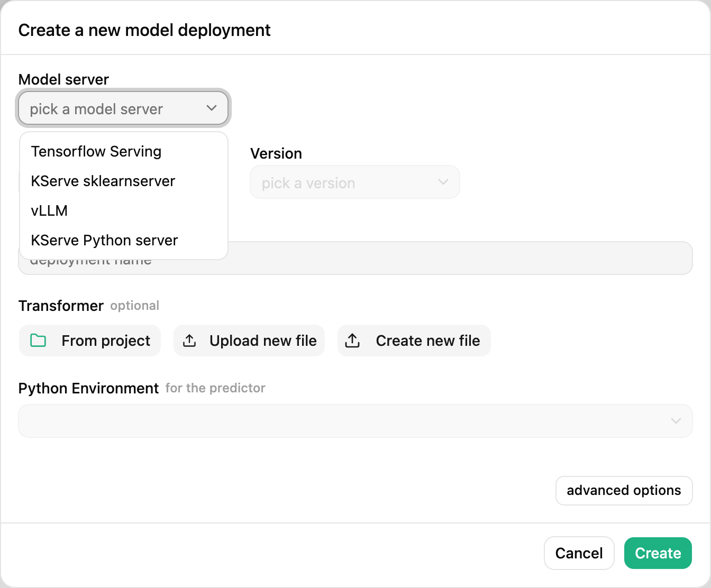Select KServe Python server option
This screenshot has height=588, width=711.
click(x=124, y=240)
